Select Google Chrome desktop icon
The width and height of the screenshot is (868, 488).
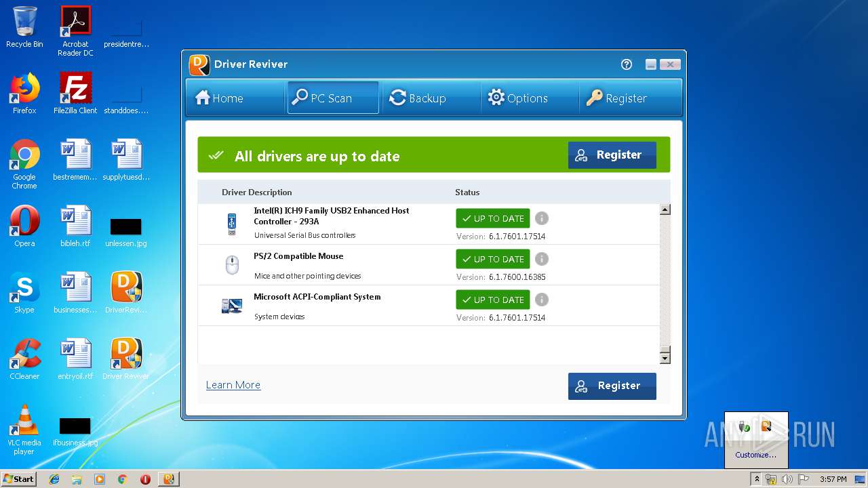[24, 164]
